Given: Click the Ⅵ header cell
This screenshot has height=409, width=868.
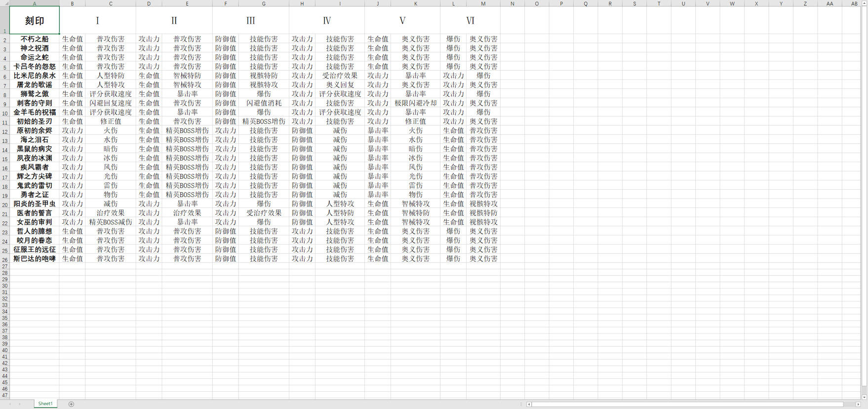Looking at the screenshot, I should pyautogui.click(x=470, y=20).
